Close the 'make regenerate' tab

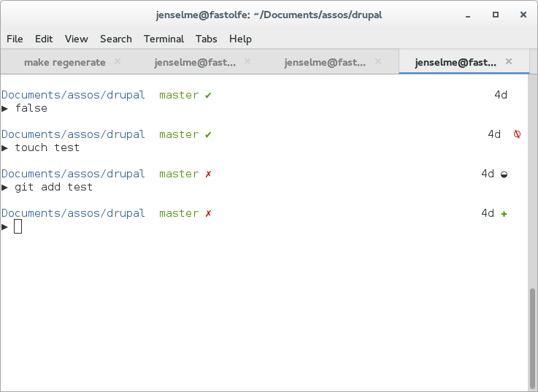(x=118, y=61)
